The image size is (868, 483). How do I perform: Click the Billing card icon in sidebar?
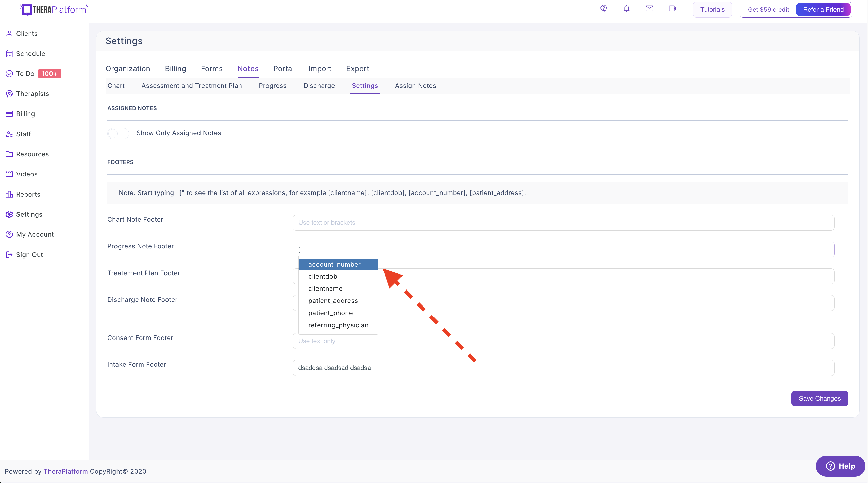coord(9,114)
